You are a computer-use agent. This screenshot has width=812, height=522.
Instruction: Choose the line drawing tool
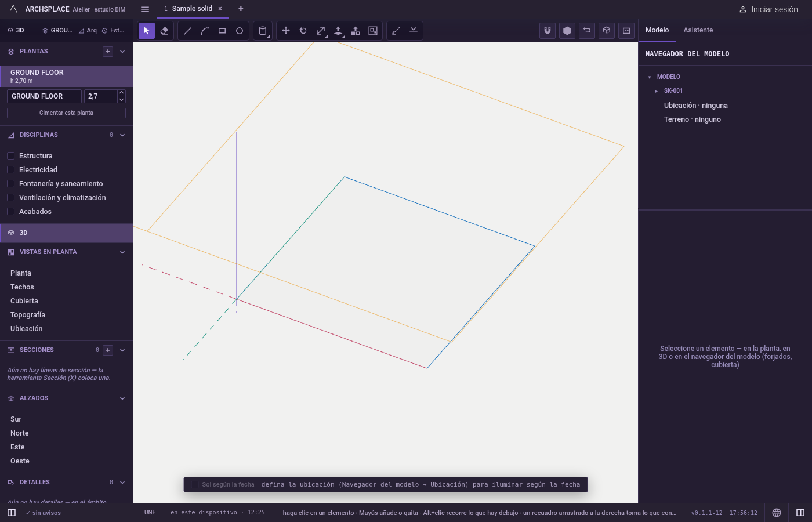[x=187, y=31]
